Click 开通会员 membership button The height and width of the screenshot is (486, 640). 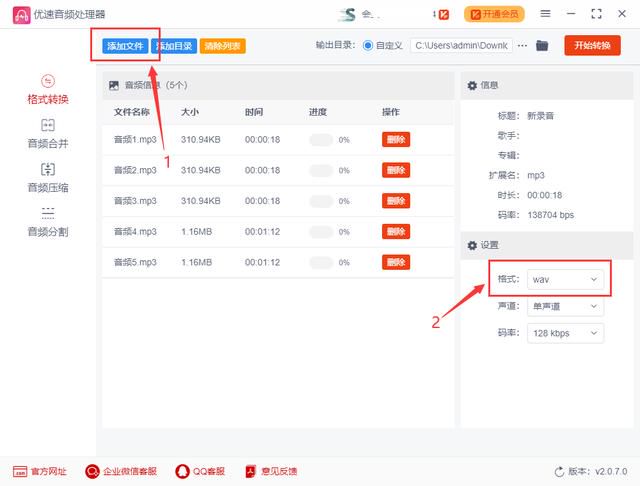tap(494, 14)
